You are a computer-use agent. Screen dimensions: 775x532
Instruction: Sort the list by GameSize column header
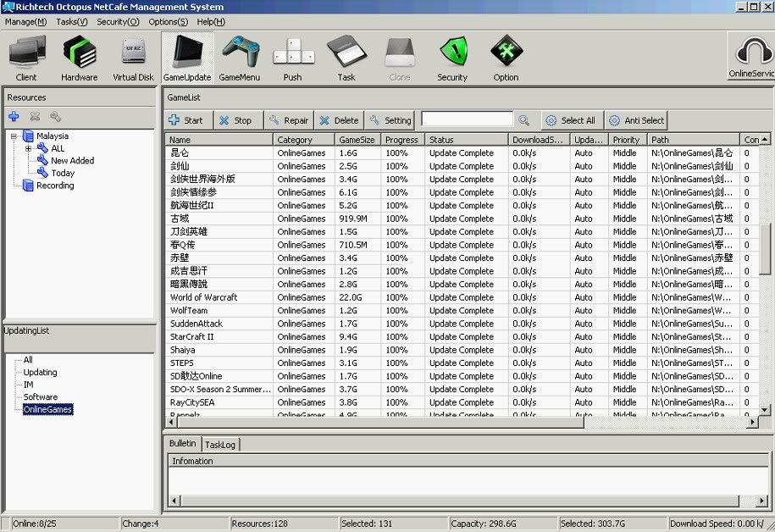356,140
